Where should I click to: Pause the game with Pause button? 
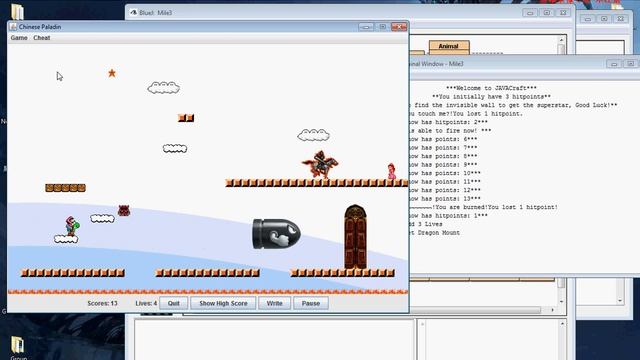coord(311,303)
